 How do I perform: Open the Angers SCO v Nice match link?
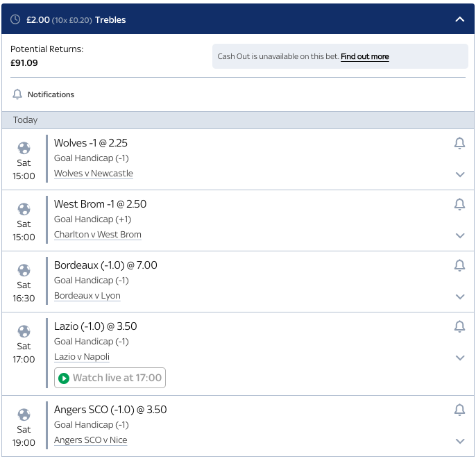point(90,440)
